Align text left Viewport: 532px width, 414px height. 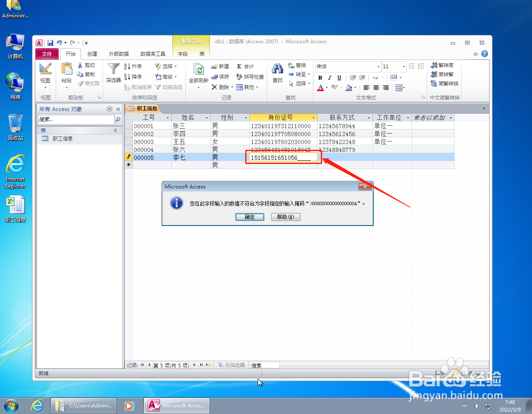[366, 88]
